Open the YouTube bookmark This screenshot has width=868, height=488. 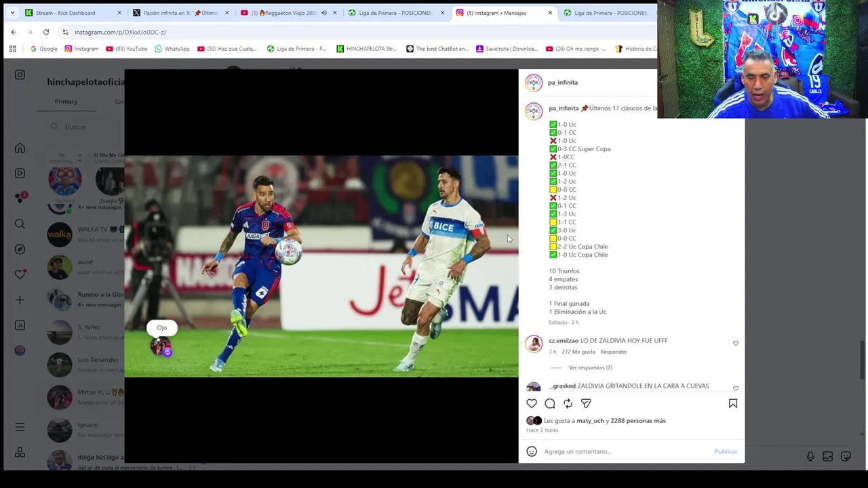126,49
